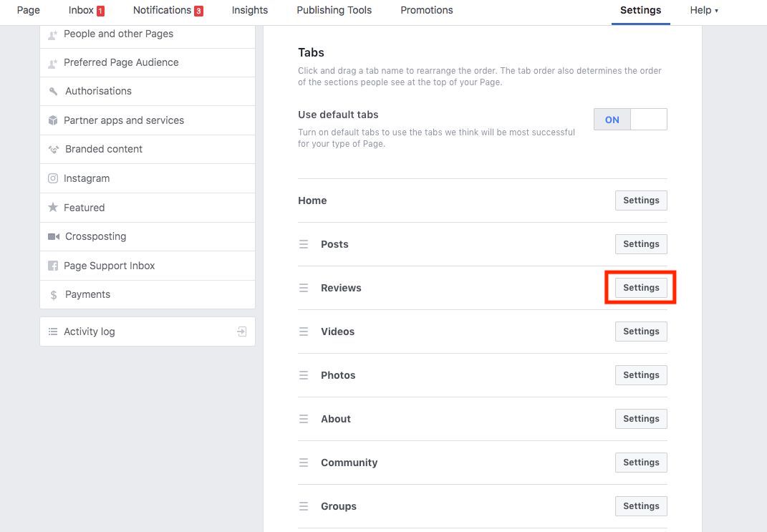
Task: Toggle the Use default tabs switch
Action: [x=630, y=120]
